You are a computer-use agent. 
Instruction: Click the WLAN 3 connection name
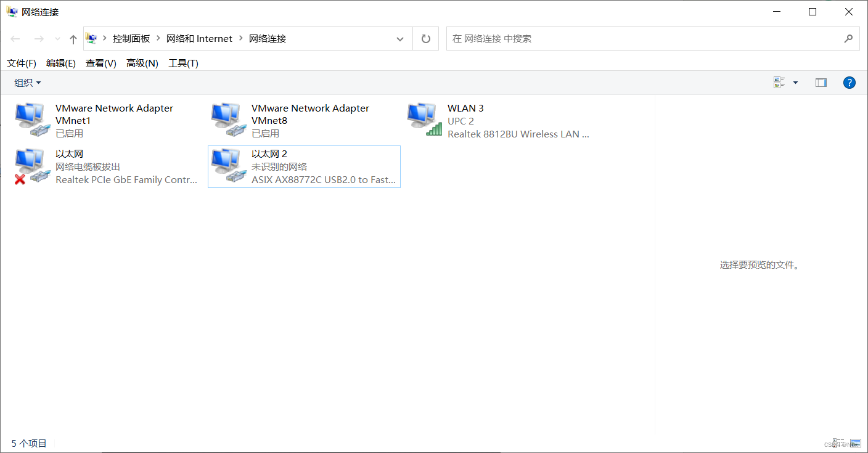[x=465, y=108]
